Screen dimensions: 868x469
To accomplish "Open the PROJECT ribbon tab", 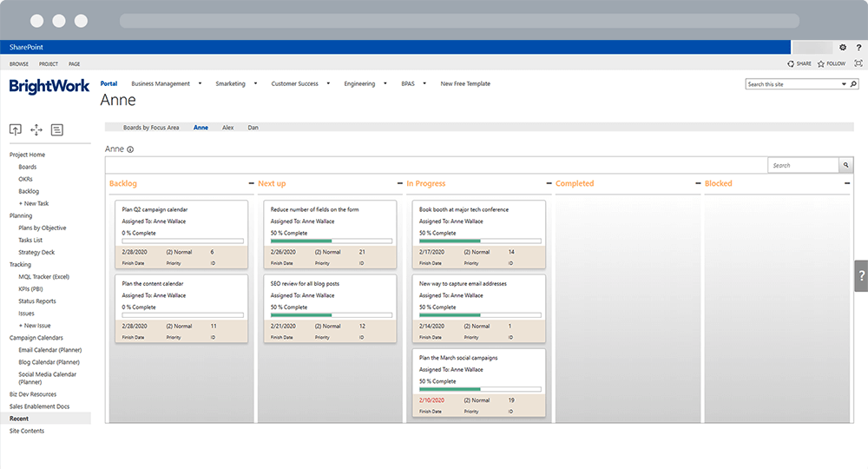I will point(49,64).
